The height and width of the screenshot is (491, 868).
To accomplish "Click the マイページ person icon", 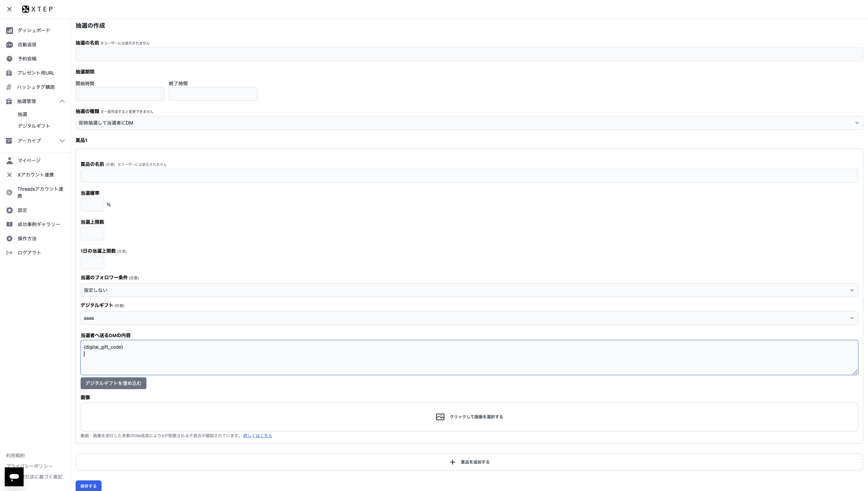I will [x=9, y=161].
